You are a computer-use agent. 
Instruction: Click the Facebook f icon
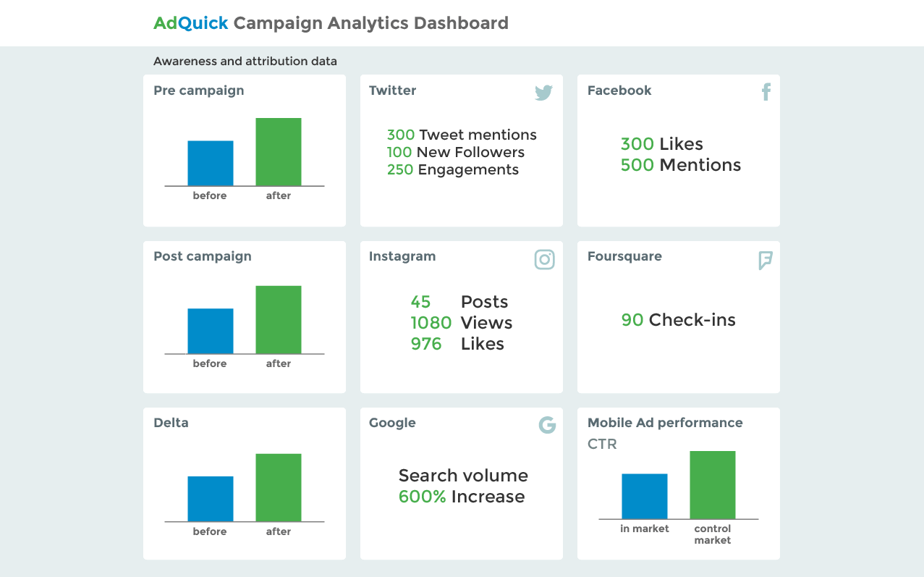(x=766, y=92)
